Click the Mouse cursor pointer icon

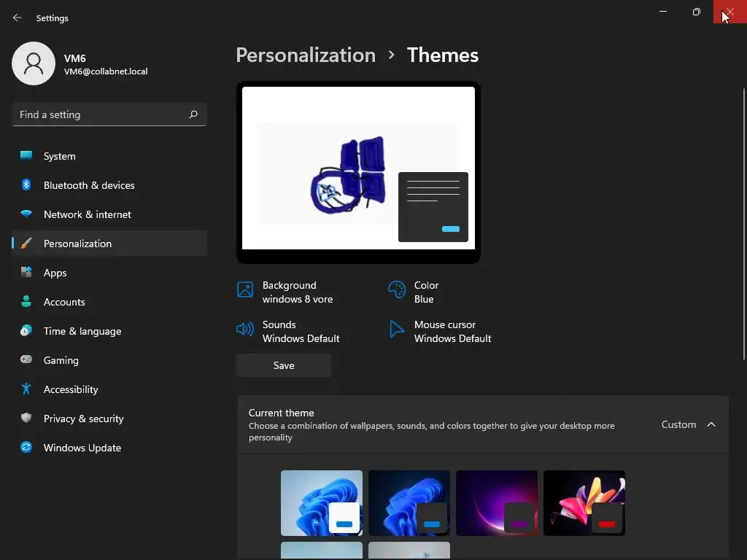[x=396, y=329]
